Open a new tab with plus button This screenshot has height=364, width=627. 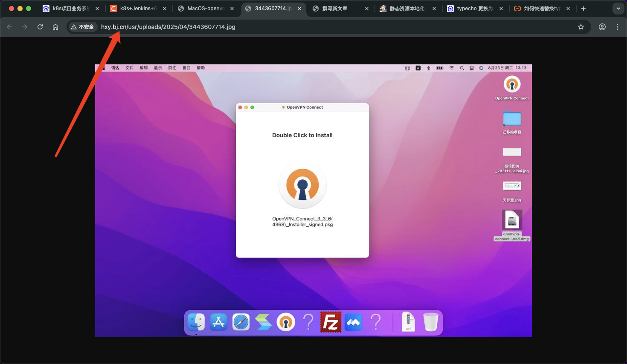[x=583, y=9]
